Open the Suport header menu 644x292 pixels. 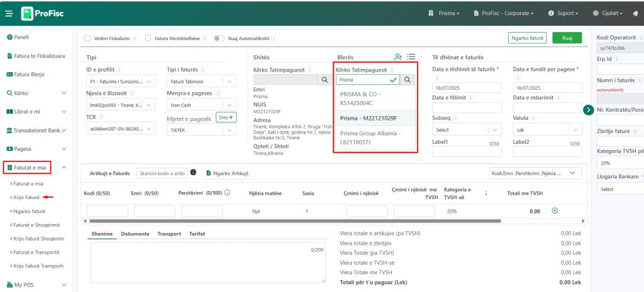[x=563, y=13]
